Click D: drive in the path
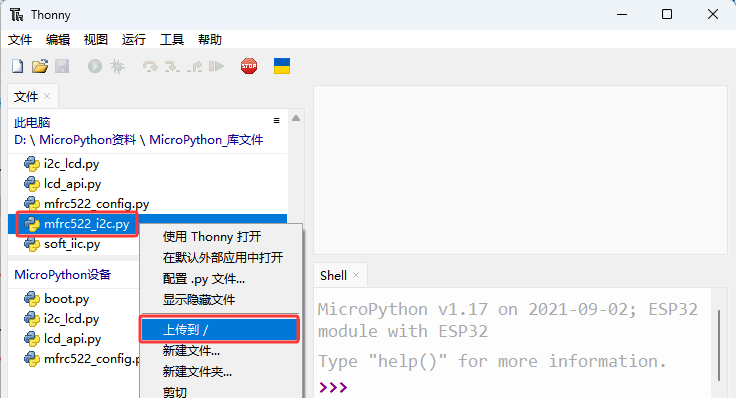736x398 pixels. pos(20,140)
